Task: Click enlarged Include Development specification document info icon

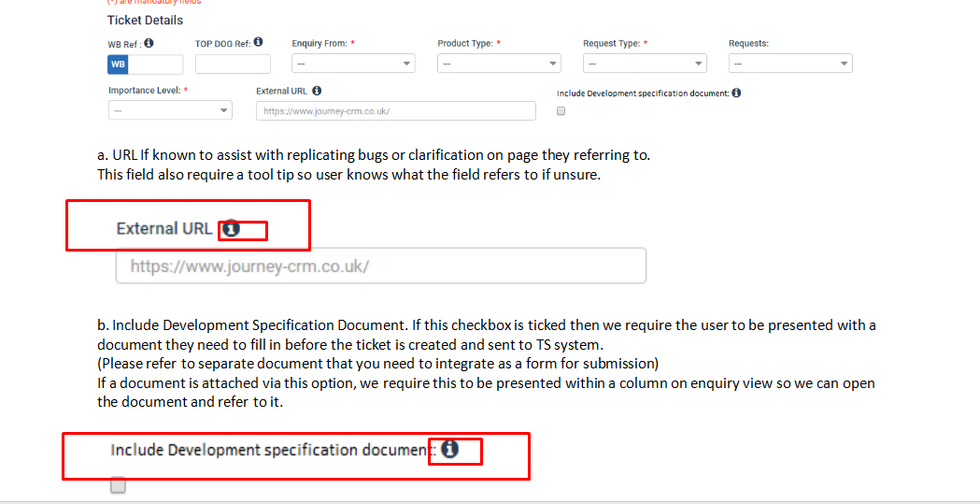Action: click(449, 450)
